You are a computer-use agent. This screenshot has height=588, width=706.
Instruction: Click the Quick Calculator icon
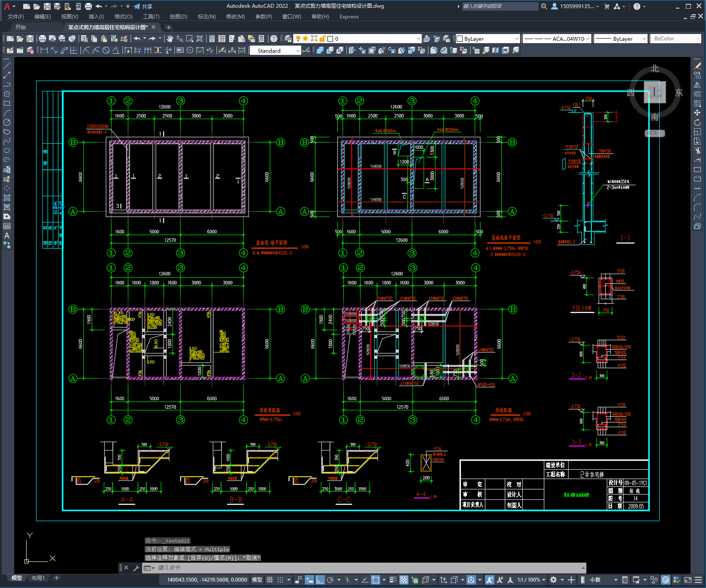[261, 39]
